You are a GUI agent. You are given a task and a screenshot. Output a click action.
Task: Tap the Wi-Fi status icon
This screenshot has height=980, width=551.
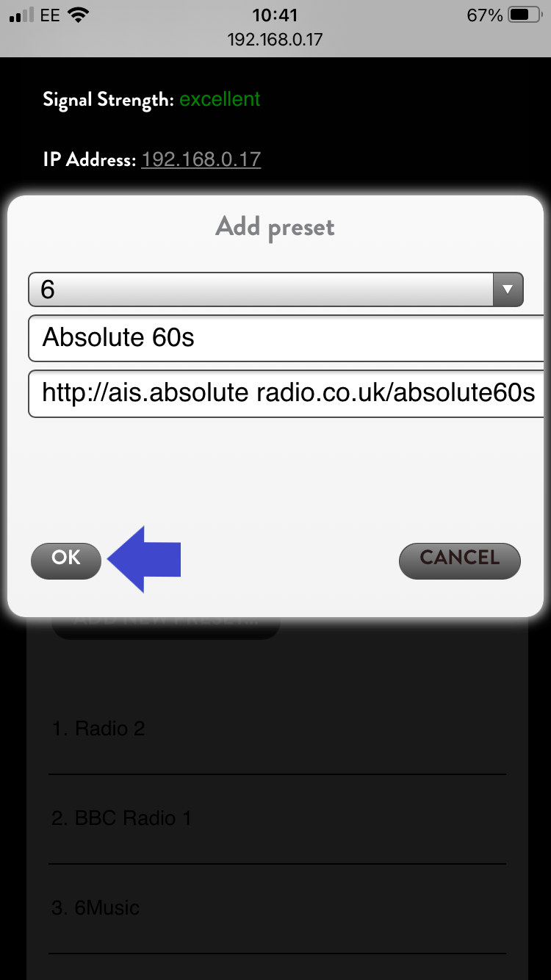click(77, 15)
